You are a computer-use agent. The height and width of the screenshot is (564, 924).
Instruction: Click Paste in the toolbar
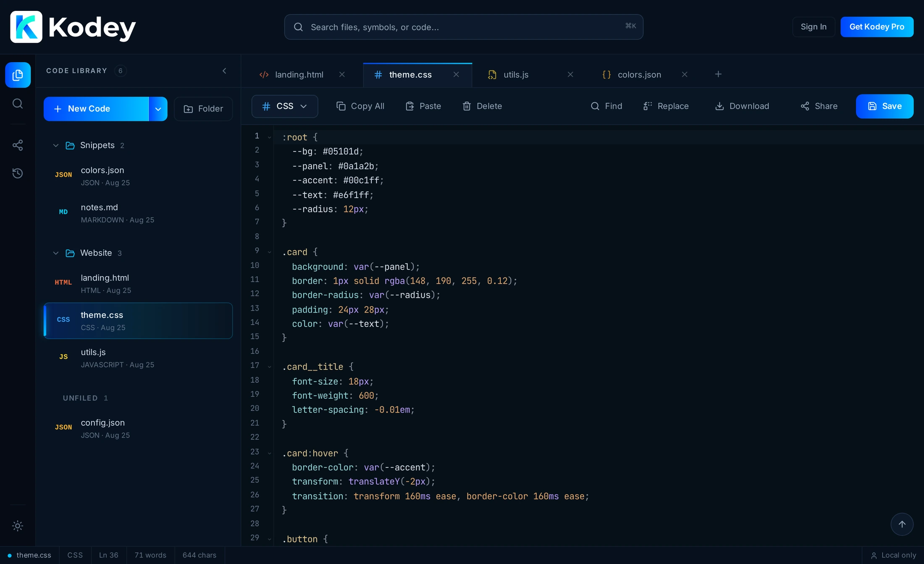click(423, 106)
